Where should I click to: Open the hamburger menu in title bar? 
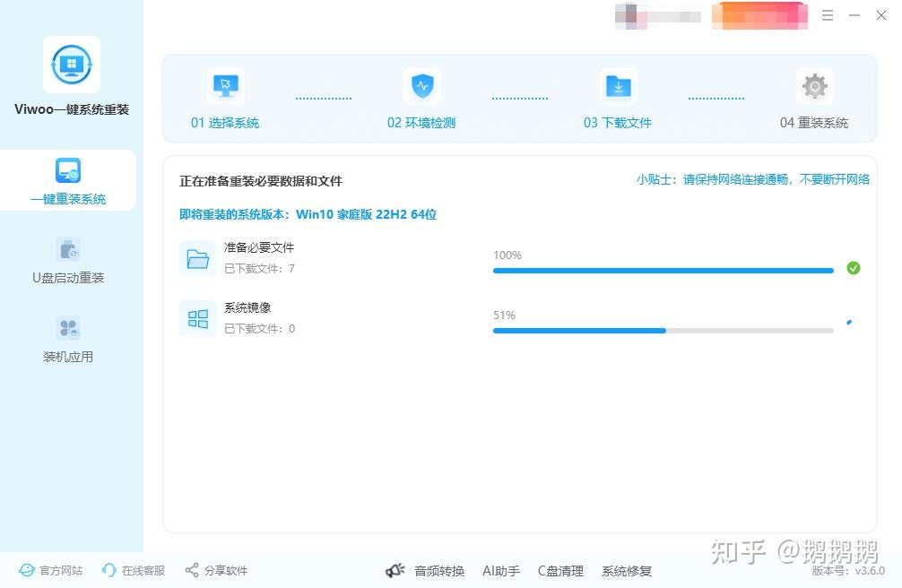[828, 15]
